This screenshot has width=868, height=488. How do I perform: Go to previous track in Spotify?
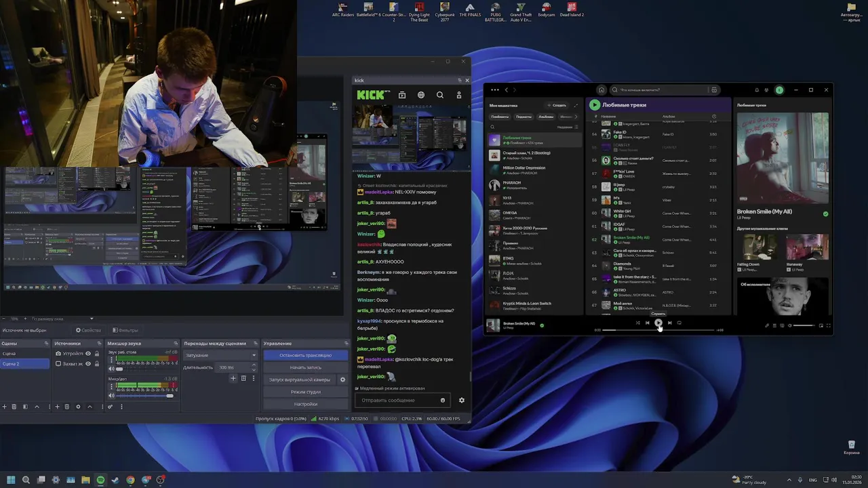647,323
